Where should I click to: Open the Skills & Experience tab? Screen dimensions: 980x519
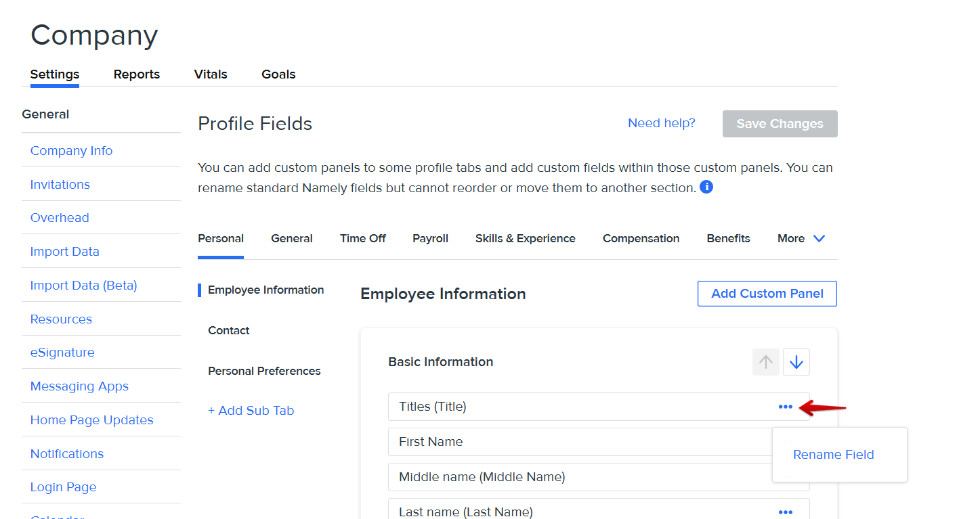pos(525,238)
